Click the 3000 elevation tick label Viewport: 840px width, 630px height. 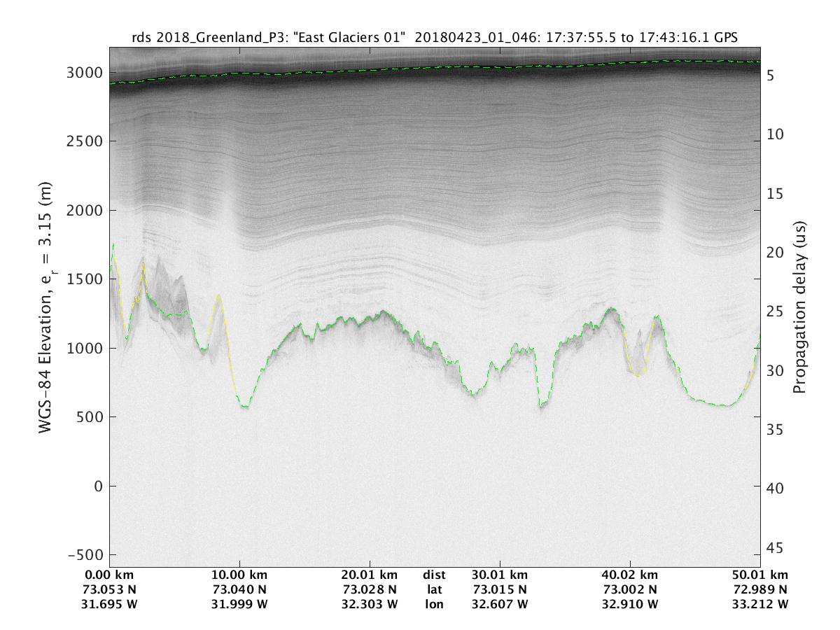84,73
